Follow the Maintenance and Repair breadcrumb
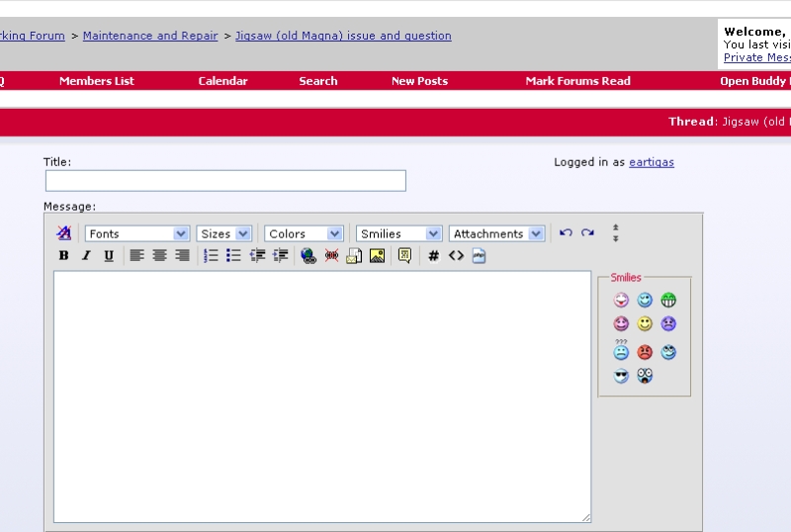Image resolution: width=791 pixels, height=532 pixels. [150, 36]
